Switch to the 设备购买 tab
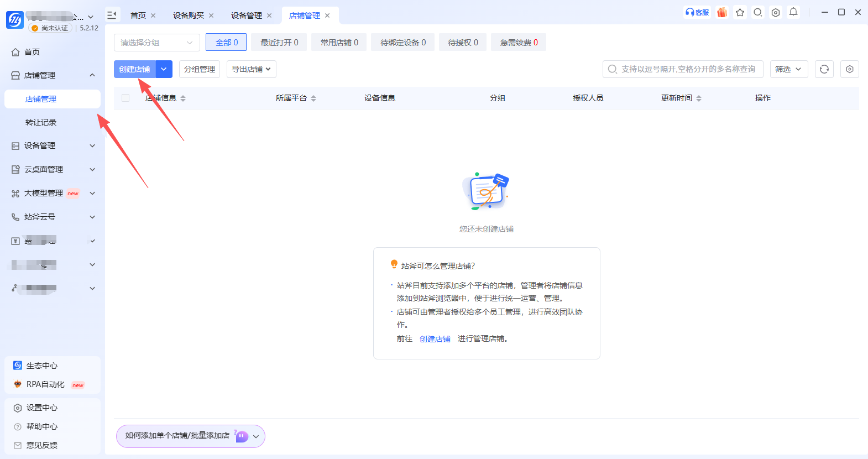The width and height of the screenshot is (868, 459). (x=189, y=15)
